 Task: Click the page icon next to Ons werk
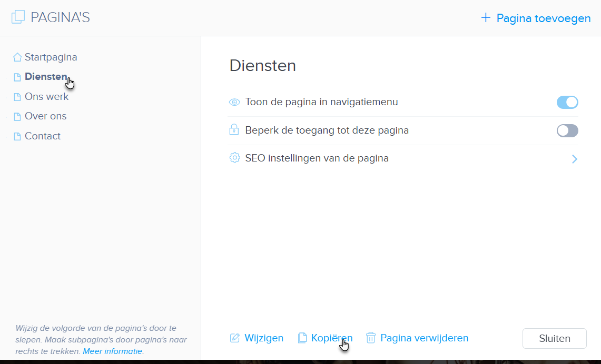(x=17, y=97)
